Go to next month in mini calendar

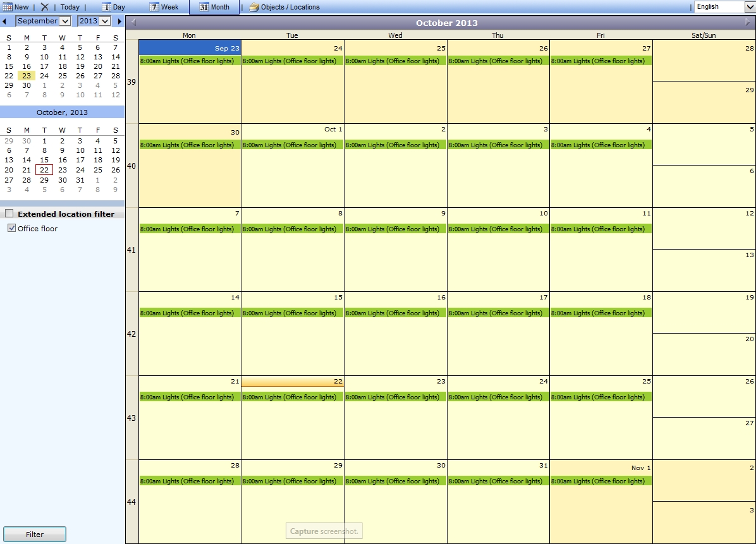pyautogui.click(x=119, y=21)
